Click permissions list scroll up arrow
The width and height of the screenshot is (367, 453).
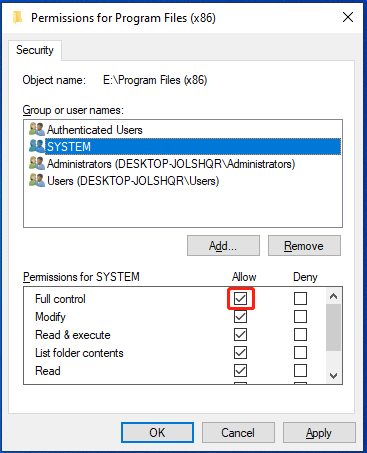(333, 296)
